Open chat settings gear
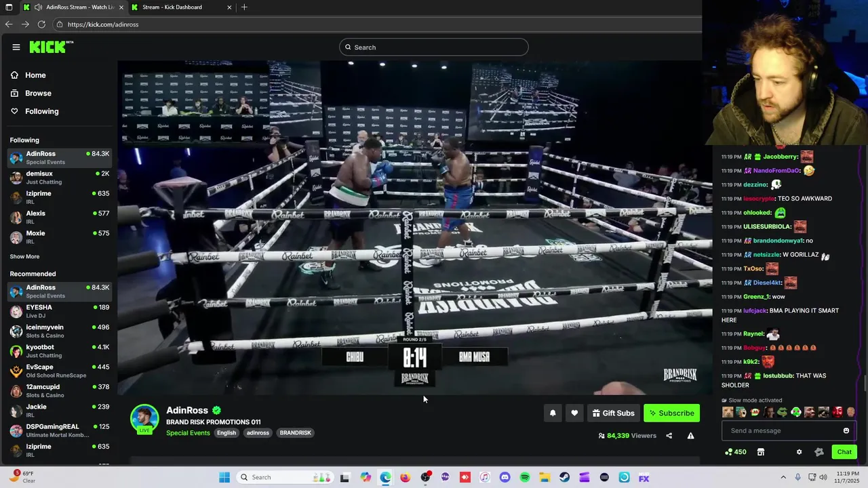This screenshot has height=488, width=868. 799,452
